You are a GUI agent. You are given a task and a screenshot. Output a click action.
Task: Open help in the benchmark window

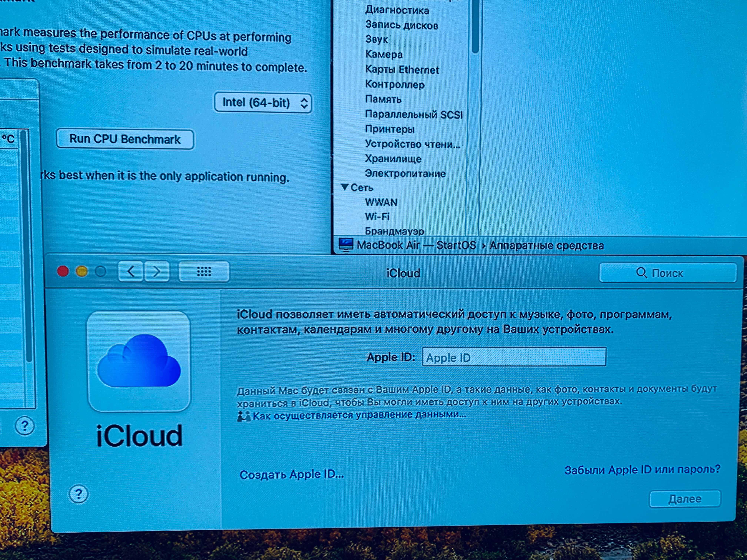(x=25, y=426)
